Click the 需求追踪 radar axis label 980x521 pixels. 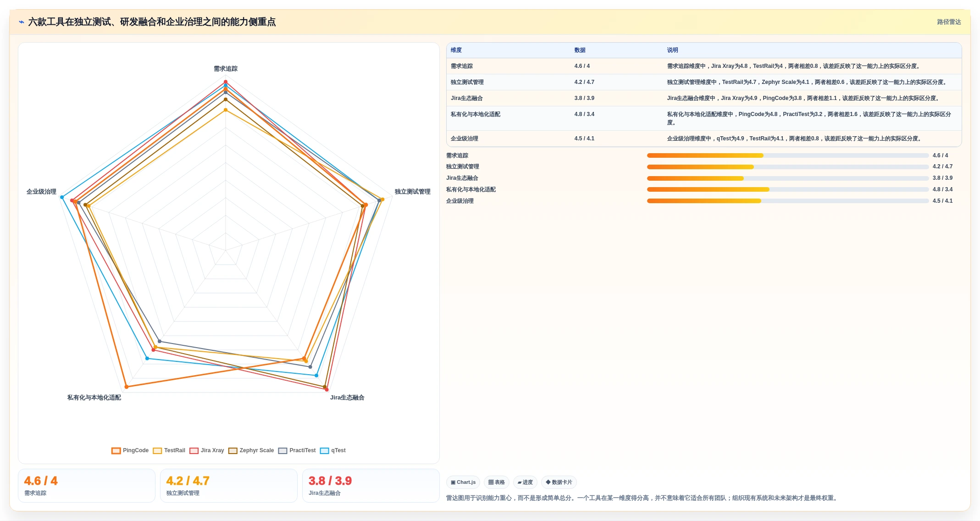tap(226, 69)
